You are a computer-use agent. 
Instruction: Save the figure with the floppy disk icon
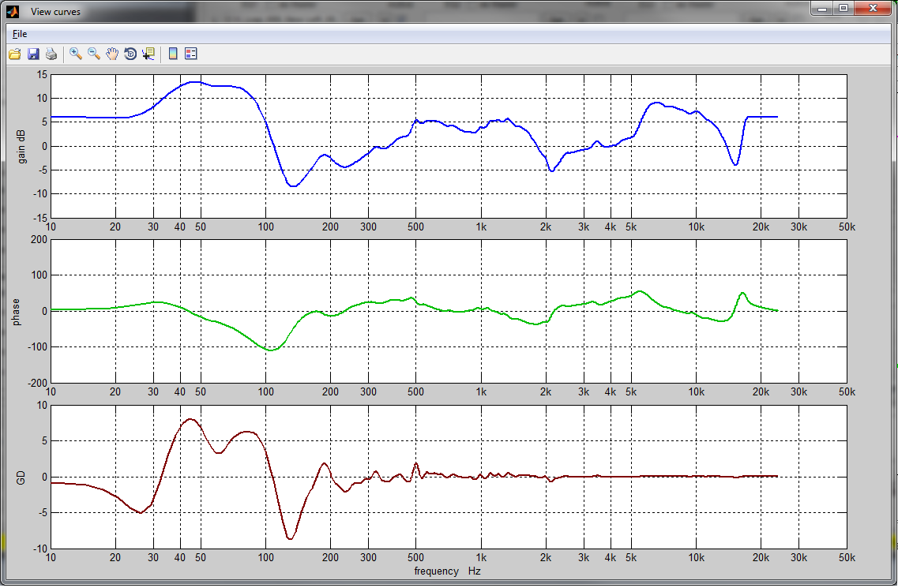coord(33,54)
